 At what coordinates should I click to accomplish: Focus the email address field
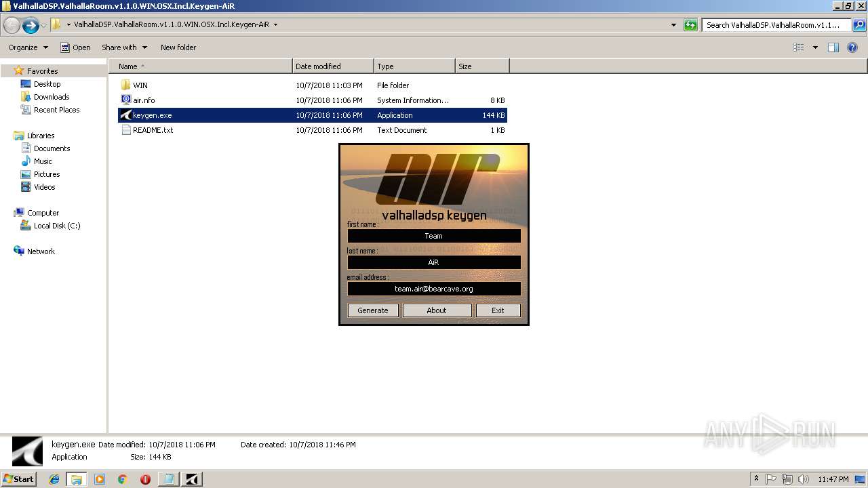pyautogui.click(x=434, y=289)
